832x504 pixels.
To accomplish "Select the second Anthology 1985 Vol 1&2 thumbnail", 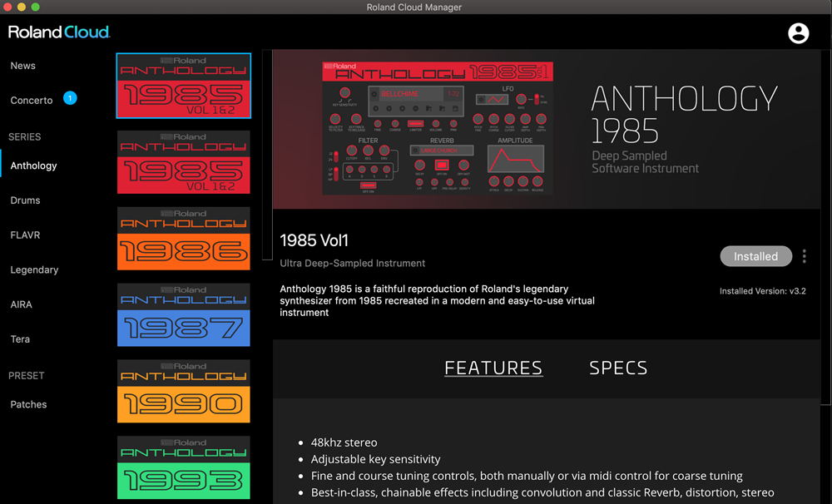I will click(184, 162).
